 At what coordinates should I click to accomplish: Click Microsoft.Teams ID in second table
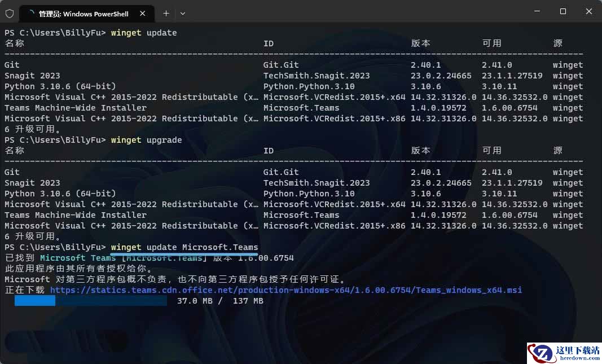(x=301, y=215)
